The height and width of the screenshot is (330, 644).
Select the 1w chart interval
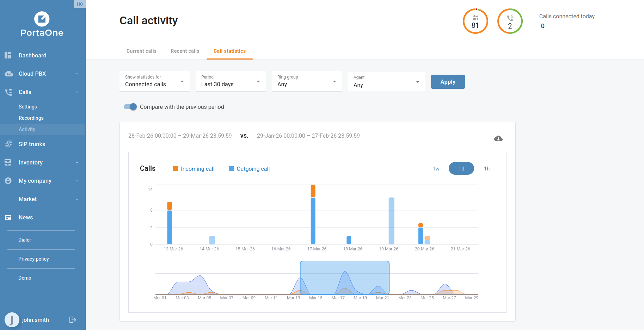(x=436, y=169)
